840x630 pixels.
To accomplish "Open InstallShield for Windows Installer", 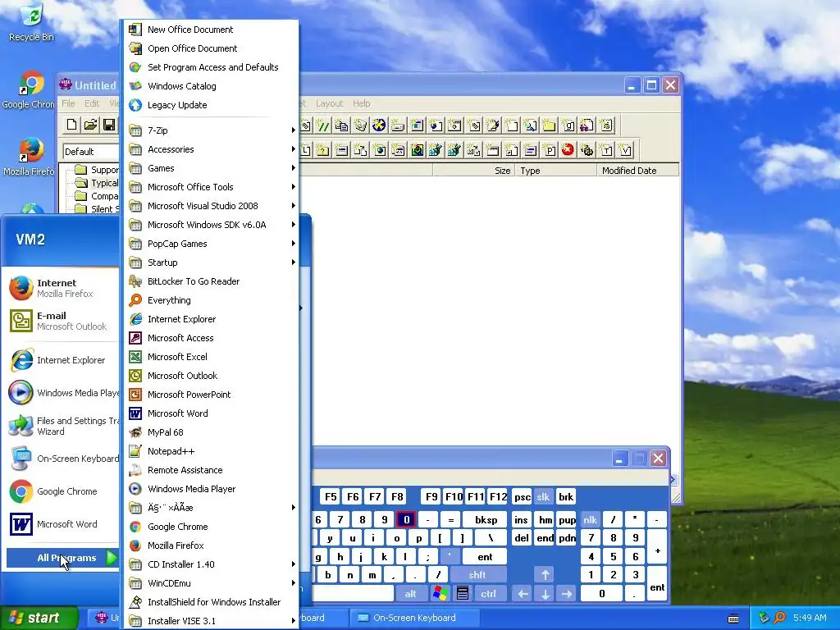I will click(211, 602).
